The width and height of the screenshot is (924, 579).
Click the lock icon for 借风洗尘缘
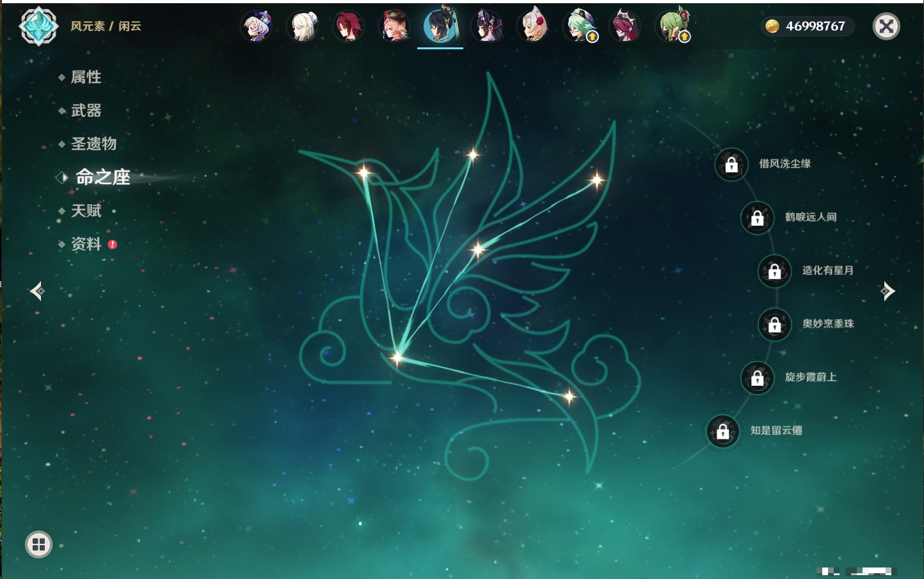(x=731, y=164)
